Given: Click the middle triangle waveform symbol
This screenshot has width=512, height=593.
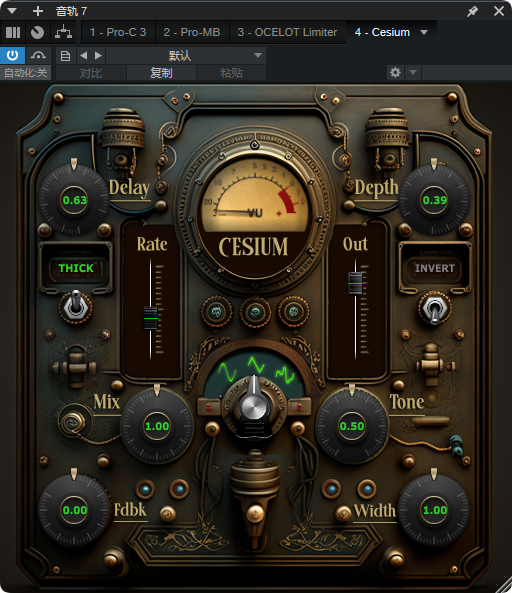Looking at the screenshot, I should tap(256, 365).
